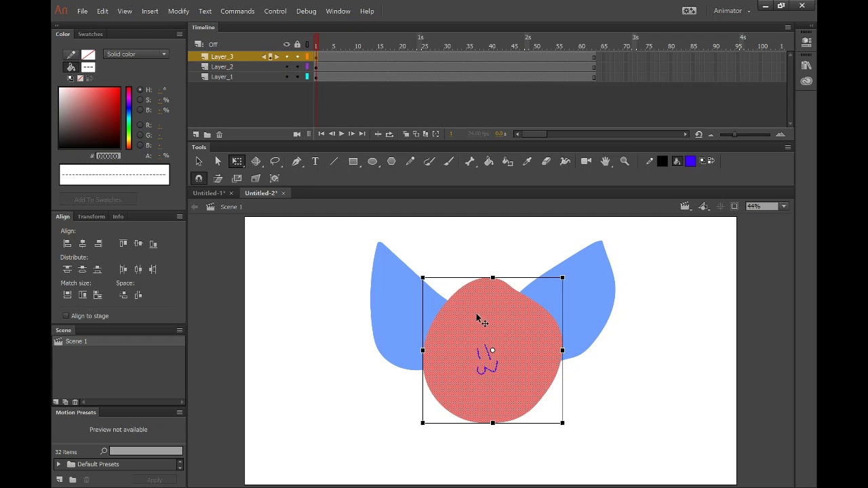Toggle lock dot for Layer_1
This screenshot has height=488, width=868.
click(297, 77)
